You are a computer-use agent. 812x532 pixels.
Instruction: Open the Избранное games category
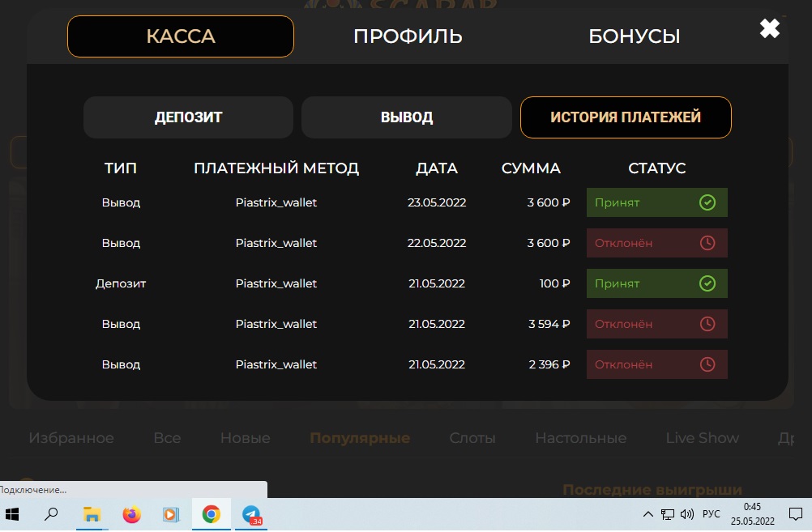(71, 438)
